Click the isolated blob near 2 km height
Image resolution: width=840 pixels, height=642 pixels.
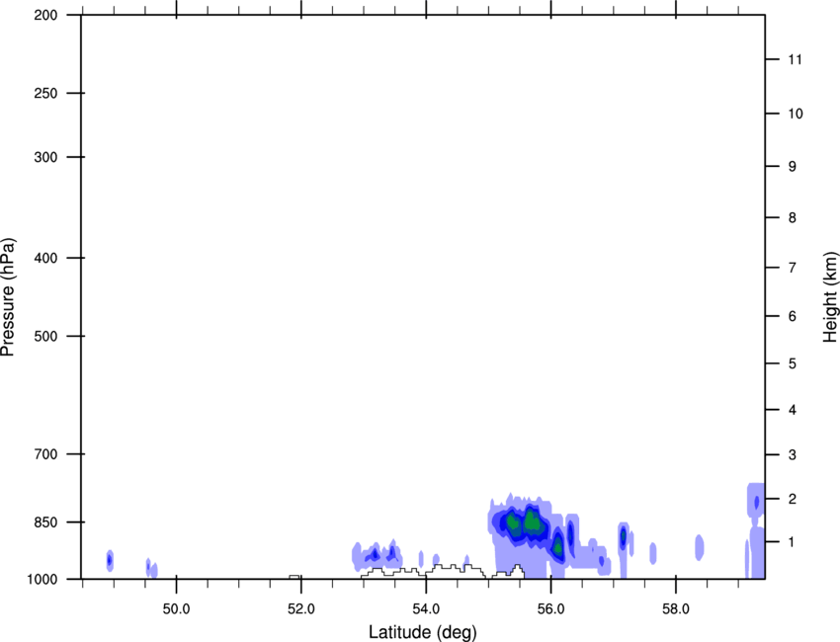tap(756, 502)
